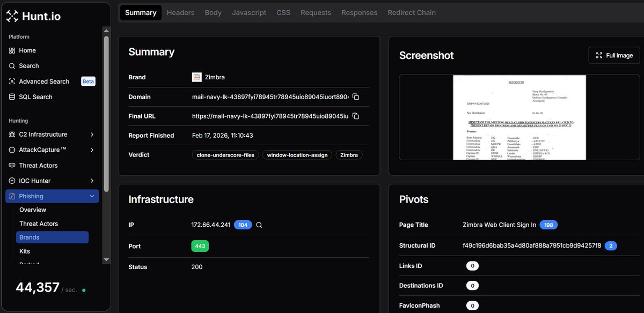
Task: Click the Structural ID hash value
Action: pos(532,245)
